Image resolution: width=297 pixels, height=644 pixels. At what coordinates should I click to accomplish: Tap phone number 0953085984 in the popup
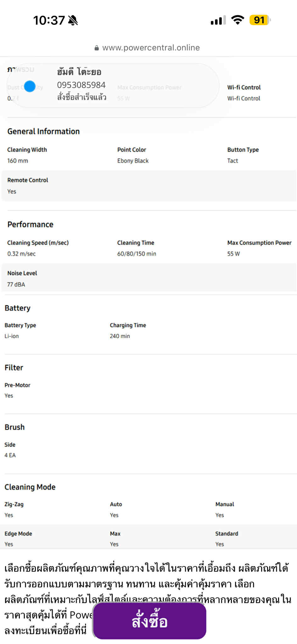click(x=81, y=85)
